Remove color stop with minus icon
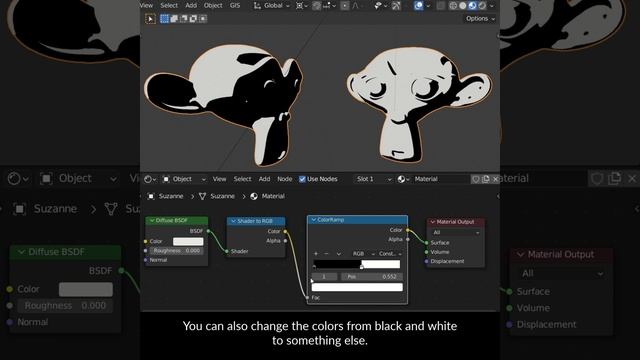Viewport: 640px width, 360px height. (326, 253)
